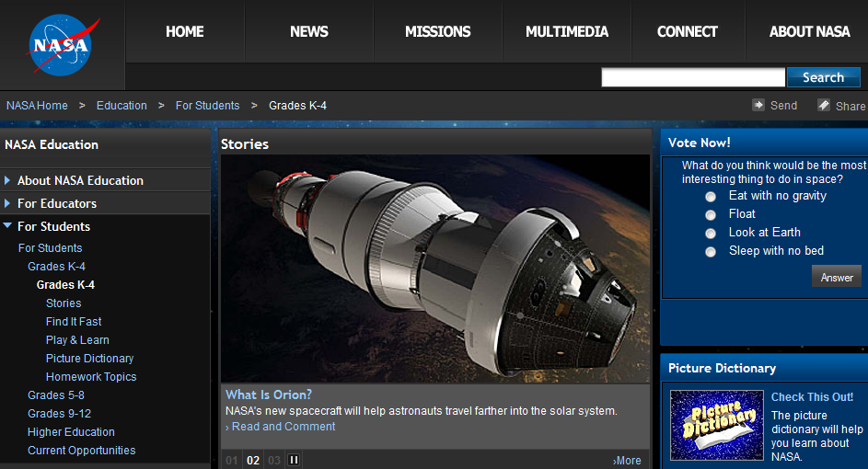Open Higher Education in the sidebar
The height and width of the screenshot is (469, 868).
coord(72,431)
